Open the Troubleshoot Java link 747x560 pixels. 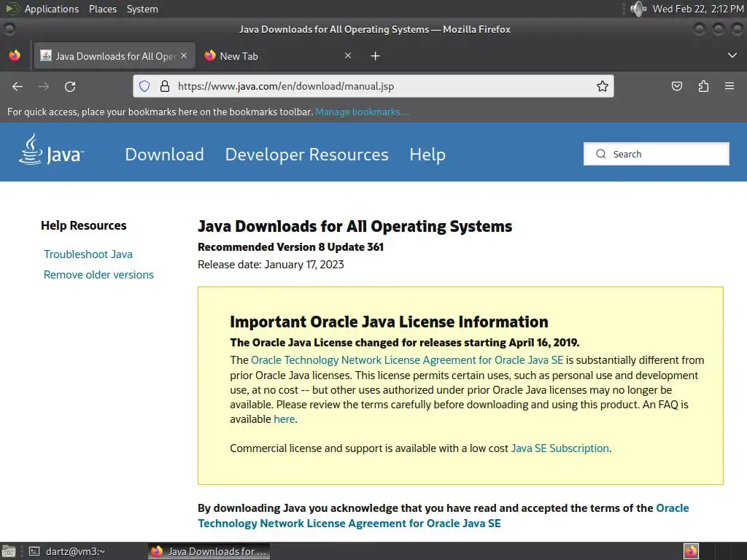tap(88, 254)
